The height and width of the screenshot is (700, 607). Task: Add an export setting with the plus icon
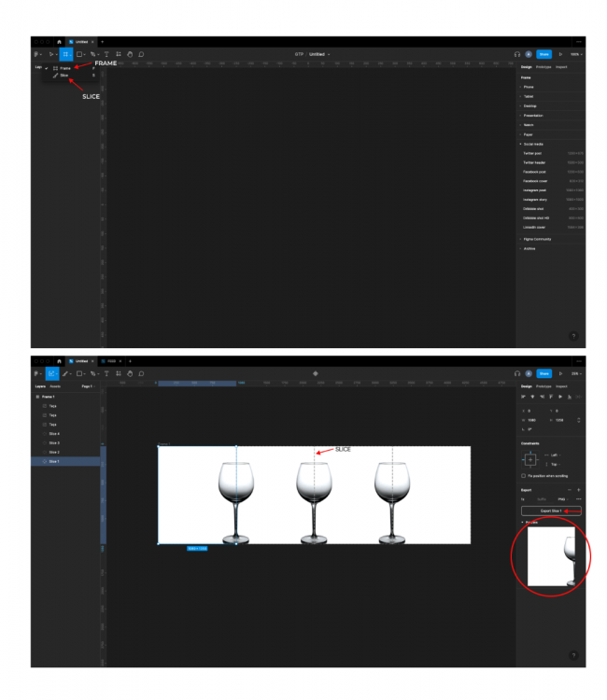(579, 489)
